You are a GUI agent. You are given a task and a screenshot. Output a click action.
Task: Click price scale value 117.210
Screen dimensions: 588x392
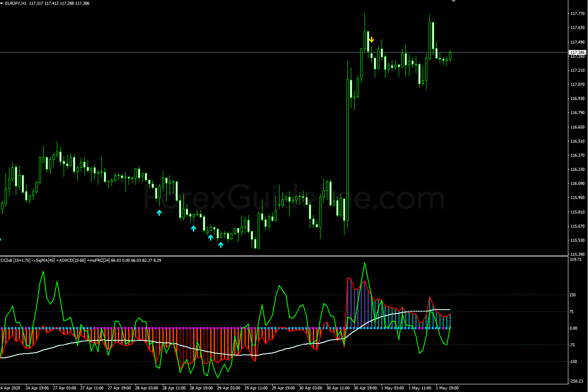577,70
